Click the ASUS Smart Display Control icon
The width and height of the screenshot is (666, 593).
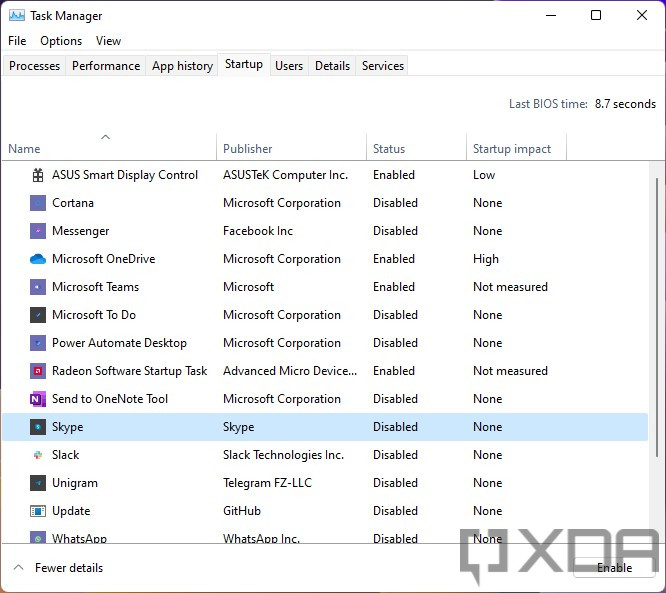pos(38,175)
